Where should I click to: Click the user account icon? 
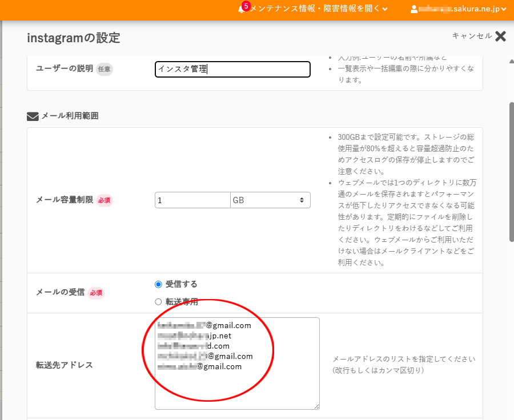[414, 9]
